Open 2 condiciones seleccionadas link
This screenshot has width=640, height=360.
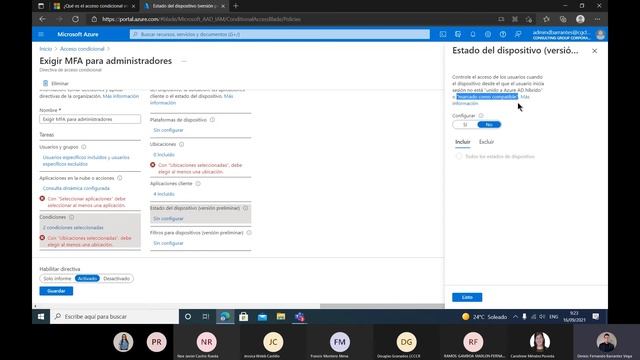73,227
